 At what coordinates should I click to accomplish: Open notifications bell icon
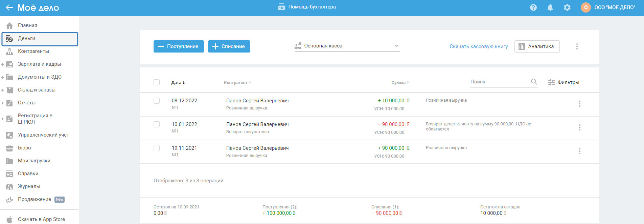(x=550, y=7)
